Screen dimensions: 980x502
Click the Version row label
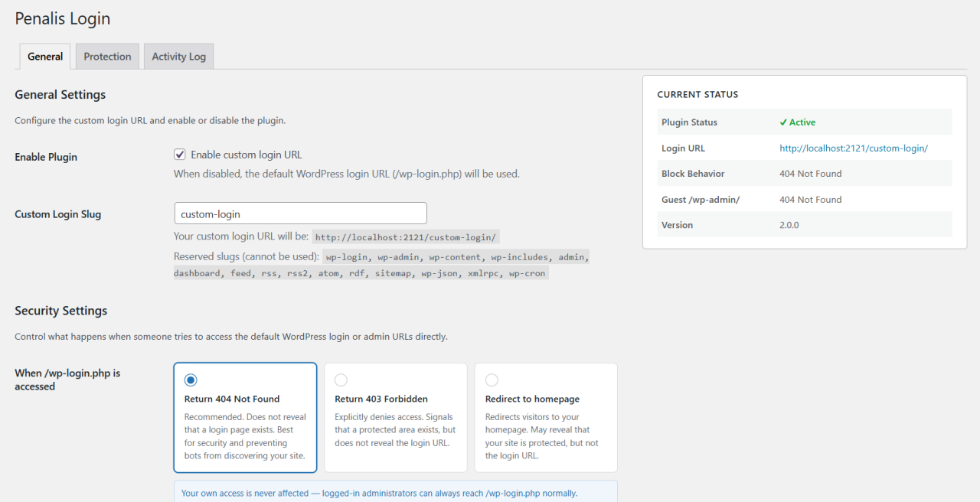pyautogui.click(x=678, y=225)
